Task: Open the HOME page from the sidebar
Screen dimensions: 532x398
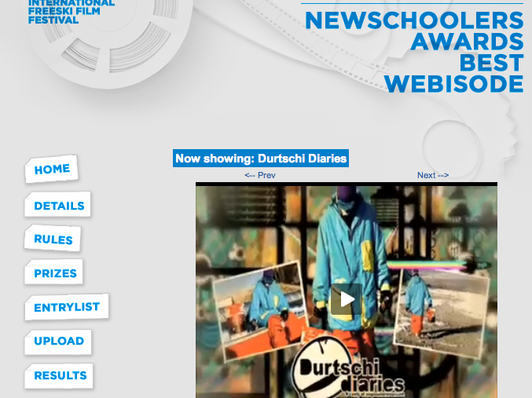Action: [x=51, y=169]
